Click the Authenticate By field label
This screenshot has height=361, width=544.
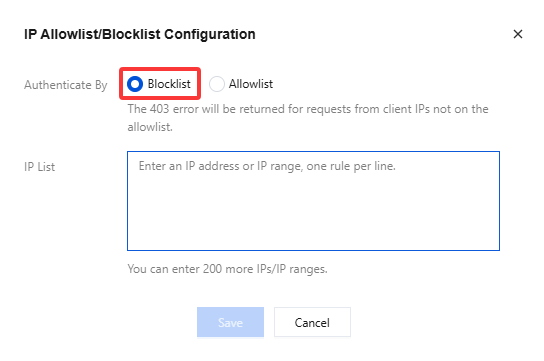[66, 85]
